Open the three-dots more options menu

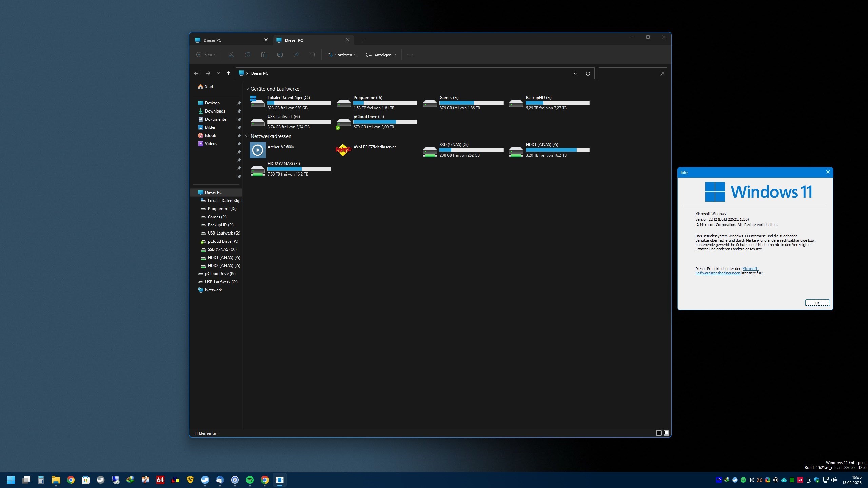(410, 55)
